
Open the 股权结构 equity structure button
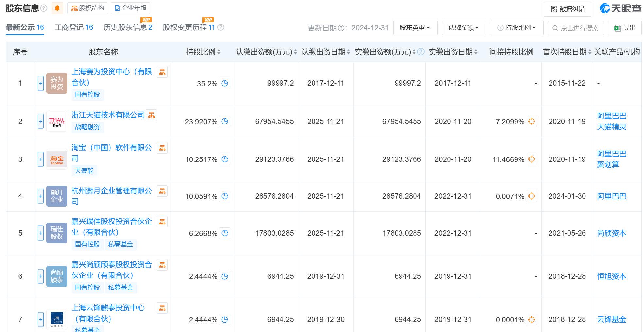[x=88, y=8]
